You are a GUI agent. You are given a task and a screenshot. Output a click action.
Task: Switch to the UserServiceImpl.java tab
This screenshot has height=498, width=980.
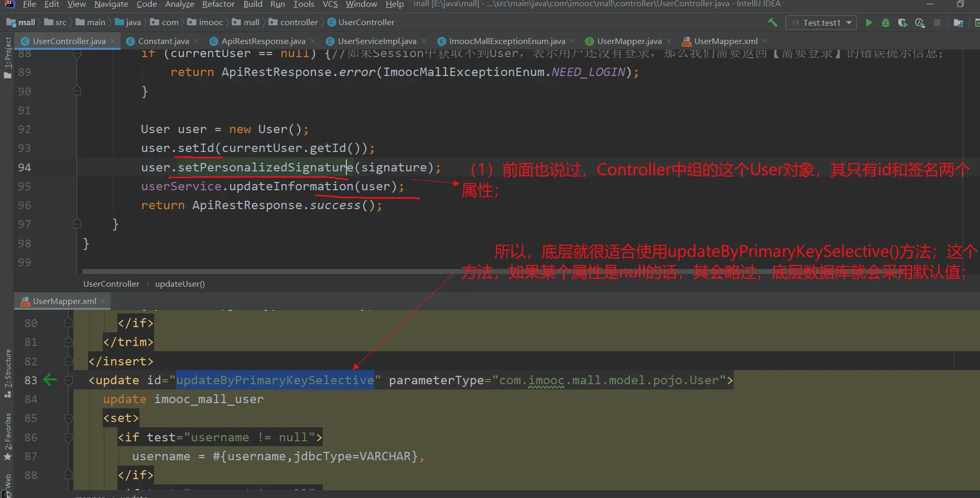coord(376,41)
